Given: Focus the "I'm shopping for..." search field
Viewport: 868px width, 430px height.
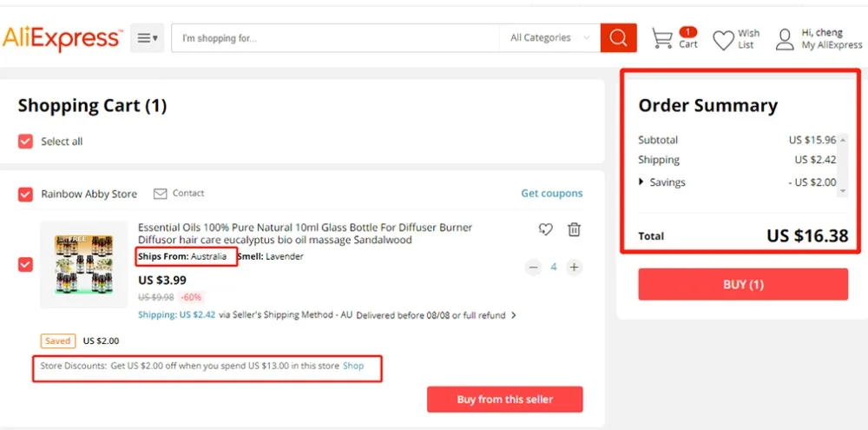Looking at the screenshot, I should pos(335,37).
